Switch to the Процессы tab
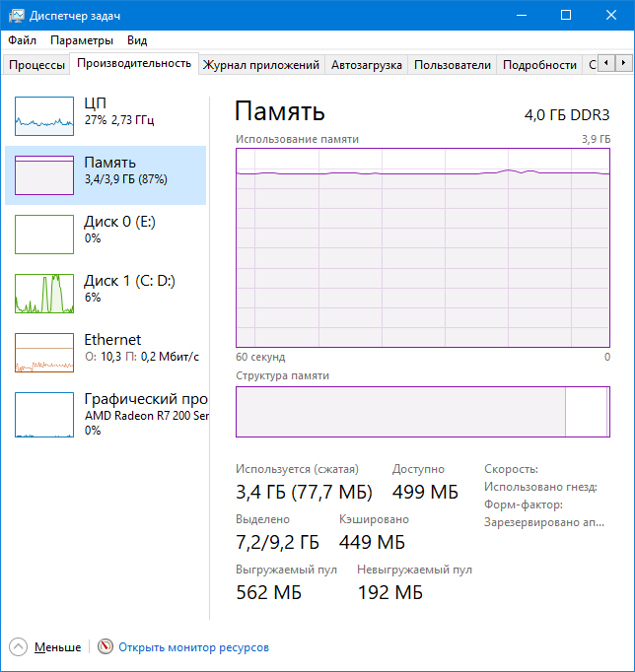635x672 pixels. [x=36, y=65]
